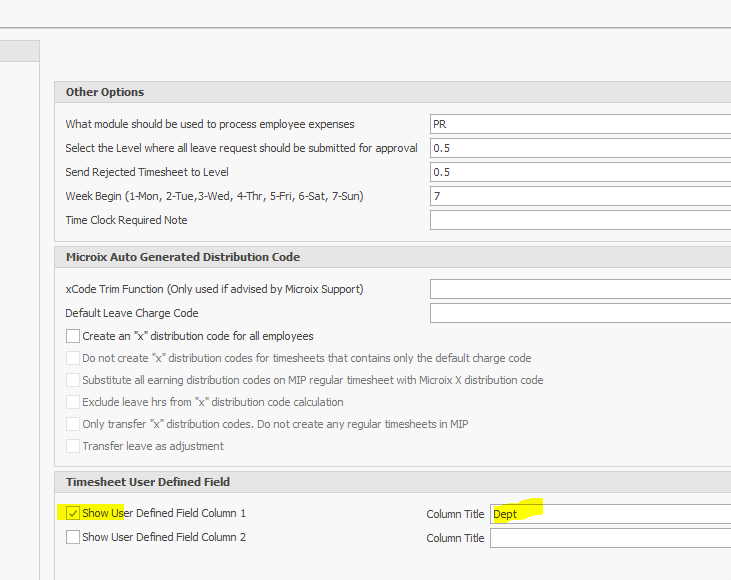731x580 pixels.
Task: Select Microix Auto Generated Distribution Code header
Action: click(183, 257)
